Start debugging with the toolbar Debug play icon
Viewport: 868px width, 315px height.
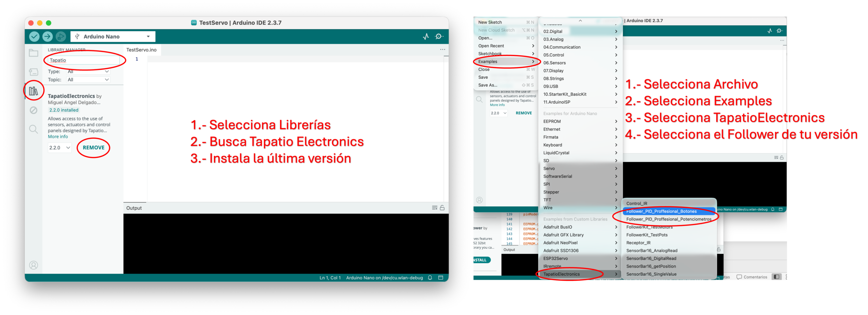(x=61, y=36)
